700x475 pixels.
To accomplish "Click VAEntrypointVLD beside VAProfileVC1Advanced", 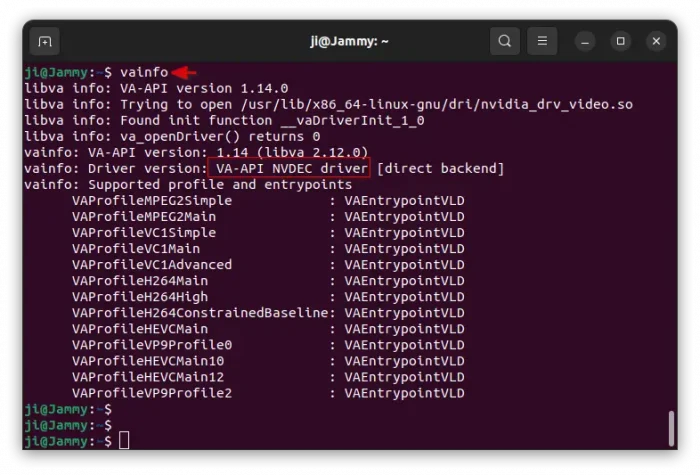I will [x=404, y=265].
